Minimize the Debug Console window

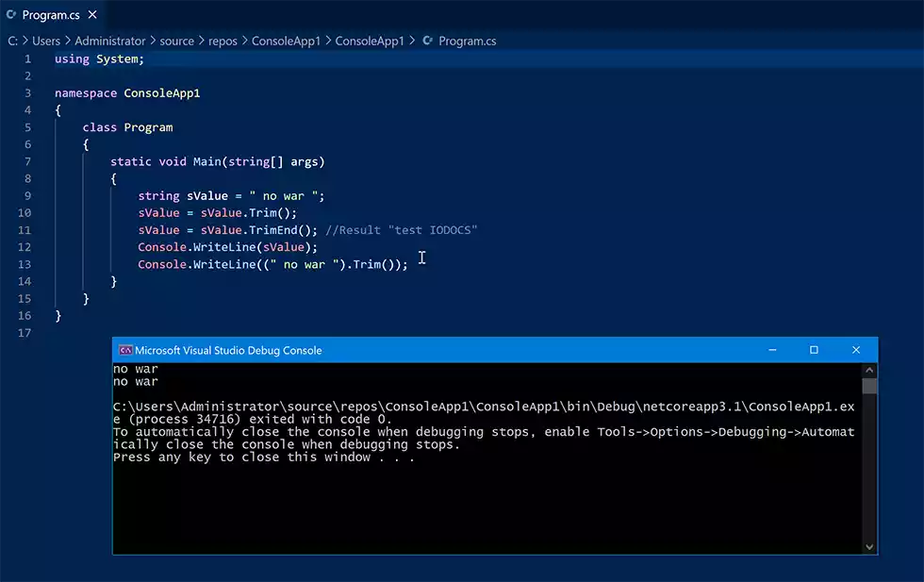coord(772,350)
